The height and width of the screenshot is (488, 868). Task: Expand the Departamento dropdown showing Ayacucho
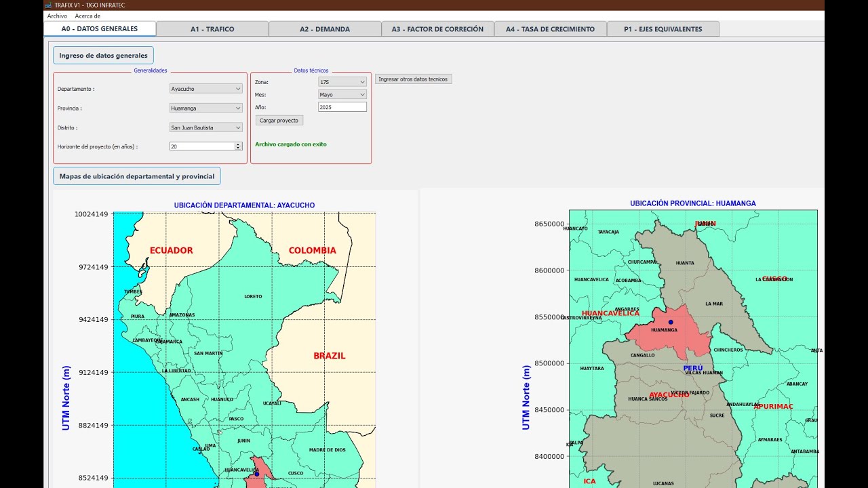coord(205,89)
